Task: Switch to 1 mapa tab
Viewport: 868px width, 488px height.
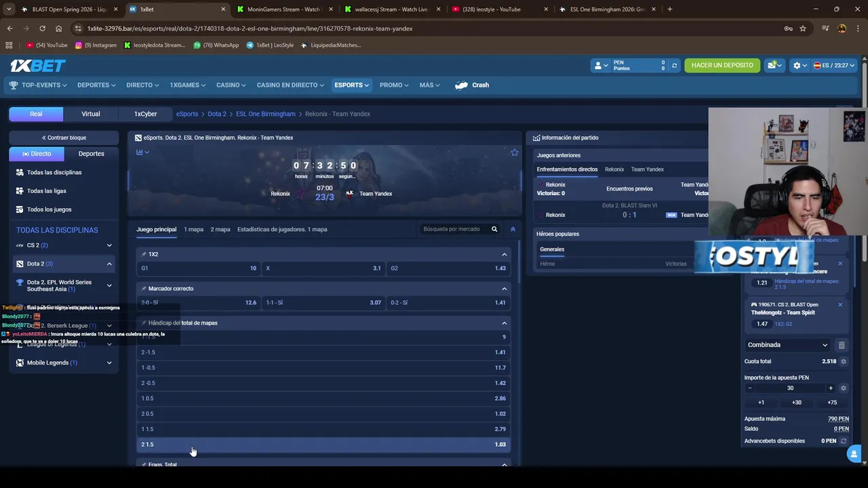Action: 193,229
